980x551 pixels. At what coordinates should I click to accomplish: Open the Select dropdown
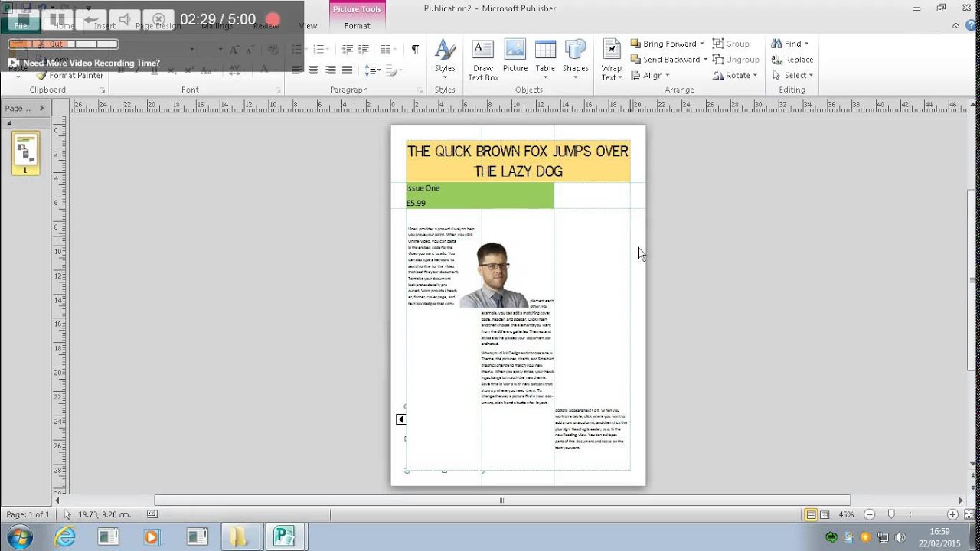[x=792, y=75]
